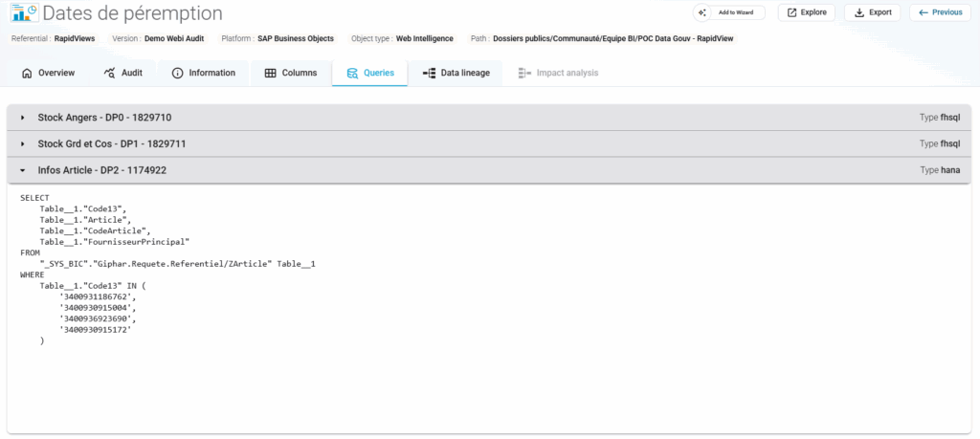This screenshot has width=980, height=439.
Task: Click the Overview home icon
Action: point(27,73)
